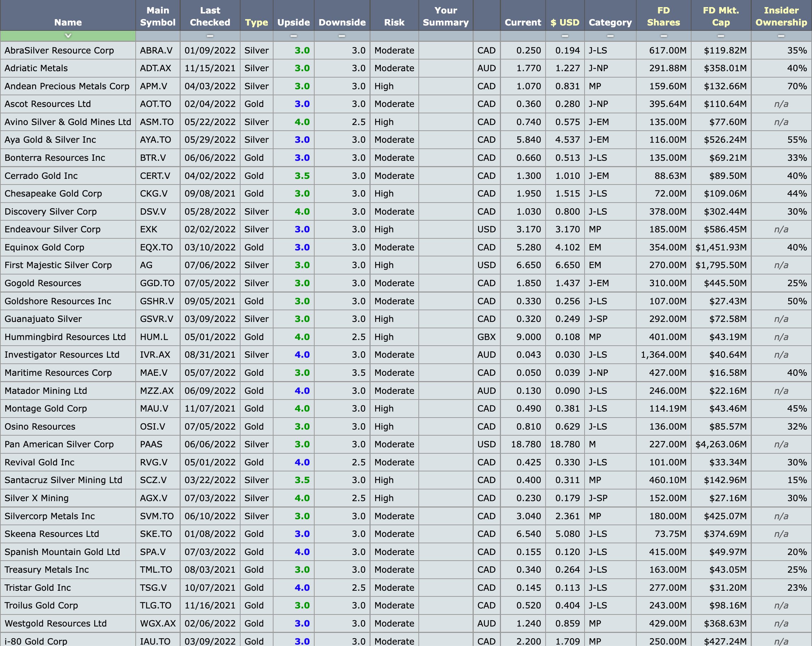
Task: Click the Your Summary column header
Action: pos(446,16)
